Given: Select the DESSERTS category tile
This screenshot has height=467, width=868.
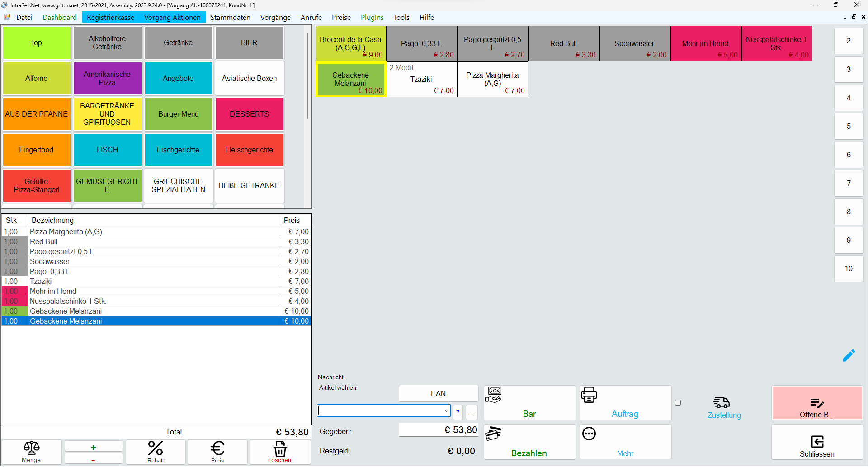Looking at the screenshot, I should 250,114.
